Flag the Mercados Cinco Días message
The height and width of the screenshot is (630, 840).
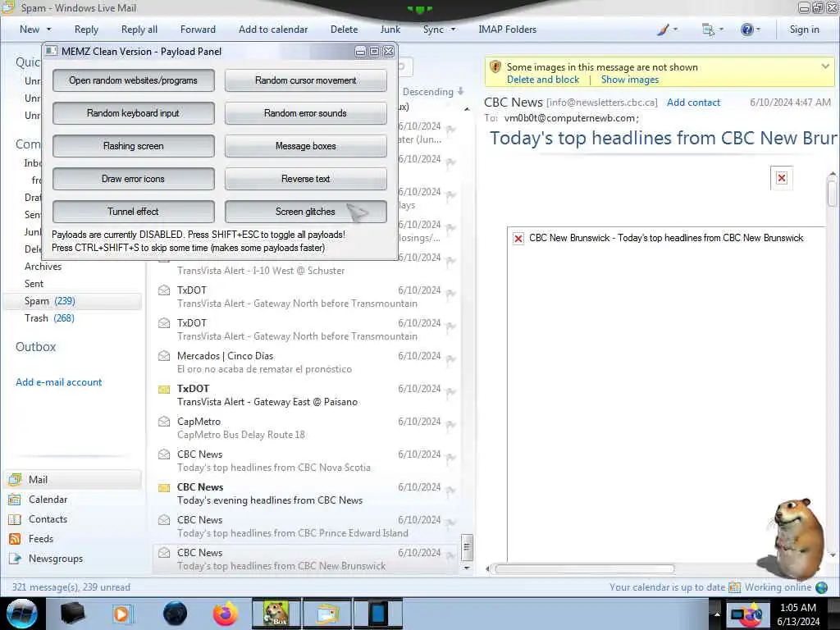pos(451,359)
